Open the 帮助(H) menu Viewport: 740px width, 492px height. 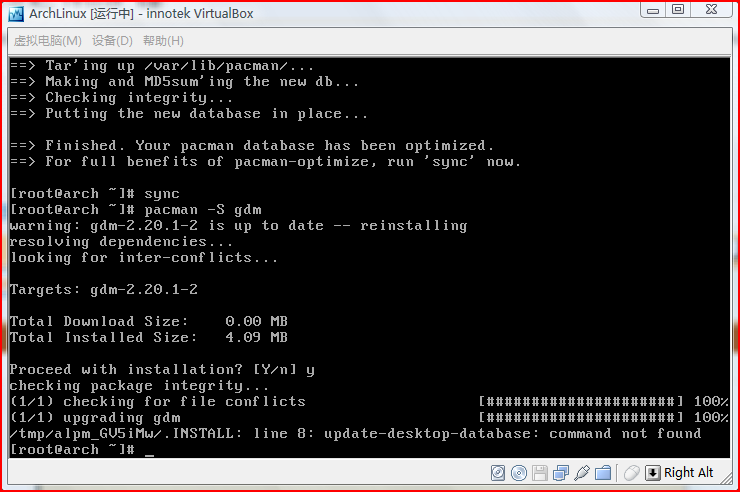(163, 41)
